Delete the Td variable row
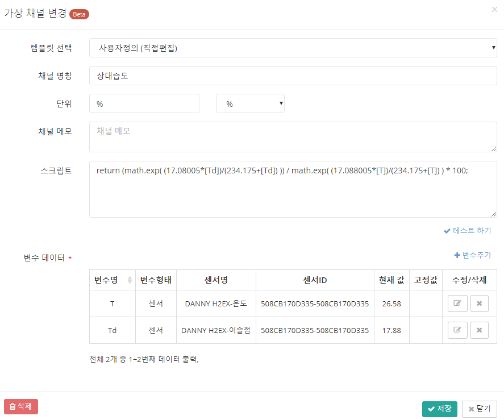Screen dimensions: 504x420 point(479,330)
